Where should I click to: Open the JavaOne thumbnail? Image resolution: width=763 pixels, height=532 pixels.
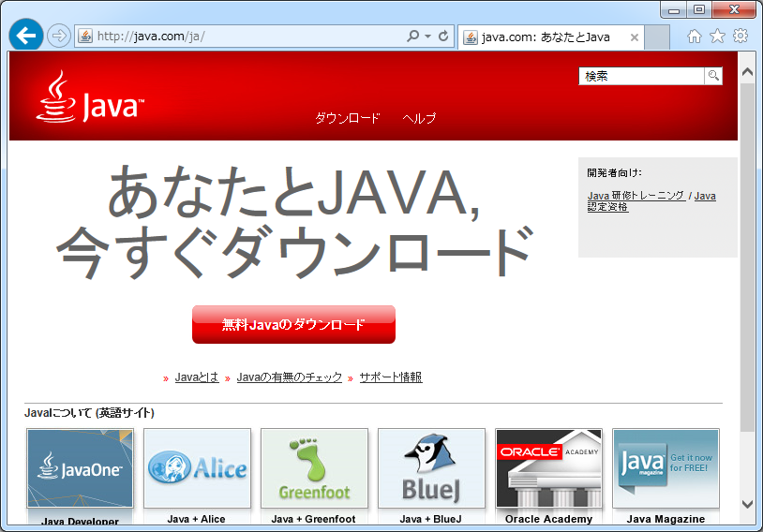80,468
